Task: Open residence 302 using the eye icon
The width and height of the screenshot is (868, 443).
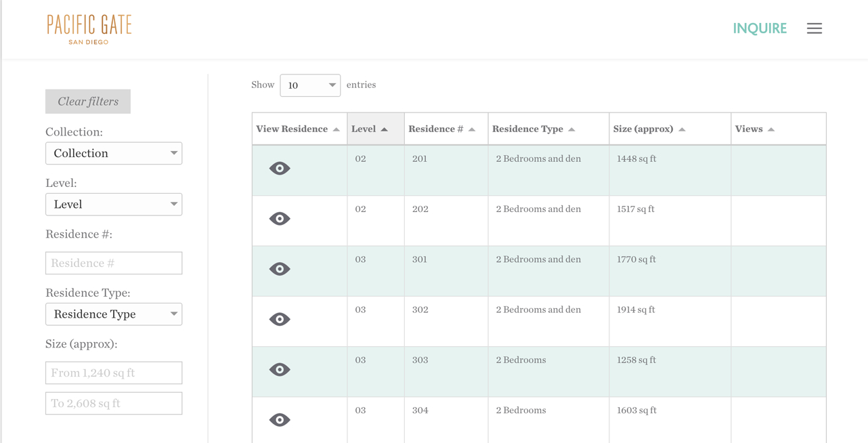Action: coord(280,319)
